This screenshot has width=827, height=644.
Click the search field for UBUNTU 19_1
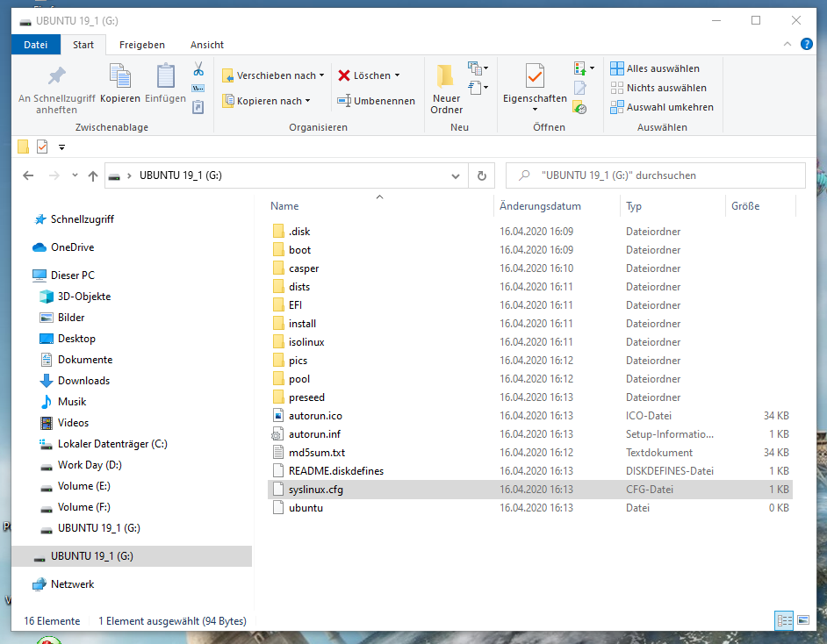656,175
